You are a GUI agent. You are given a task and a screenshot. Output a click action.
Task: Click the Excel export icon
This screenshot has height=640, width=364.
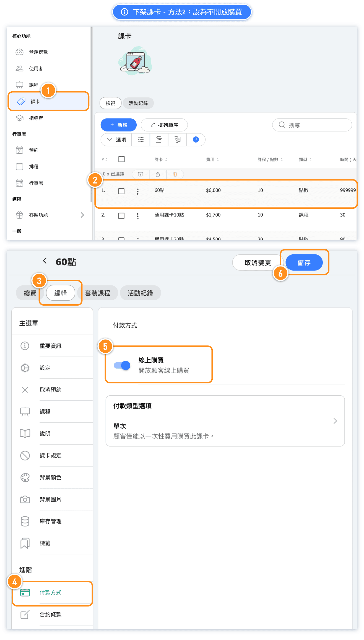(x=177, y=140)
